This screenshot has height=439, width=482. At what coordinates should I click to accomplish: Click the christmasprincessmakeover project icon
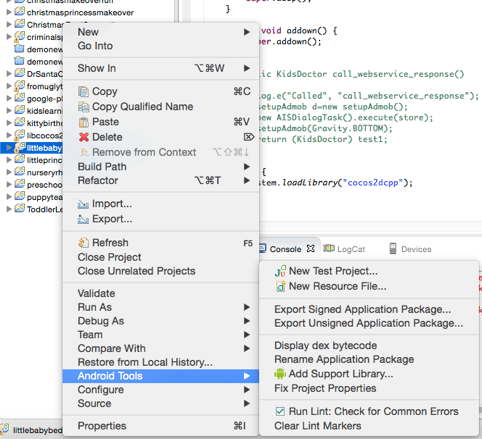tap(20, 12)
